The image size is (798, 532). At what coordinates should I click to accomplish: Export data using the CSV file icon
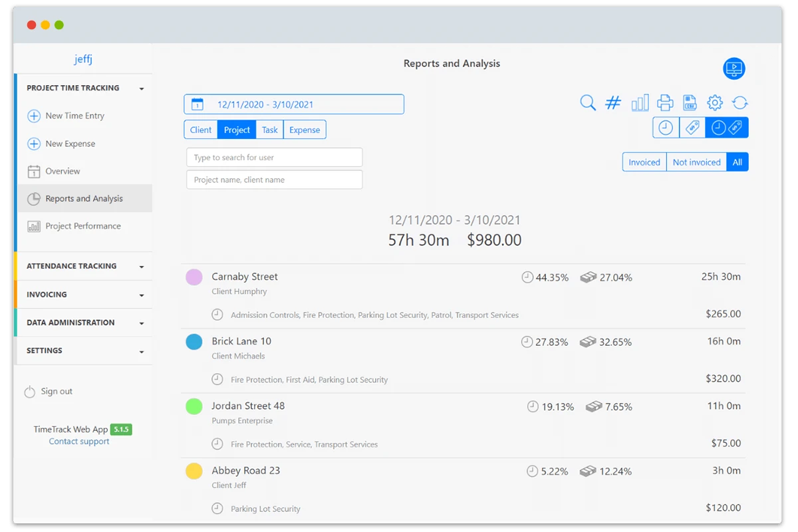[690, 102]
